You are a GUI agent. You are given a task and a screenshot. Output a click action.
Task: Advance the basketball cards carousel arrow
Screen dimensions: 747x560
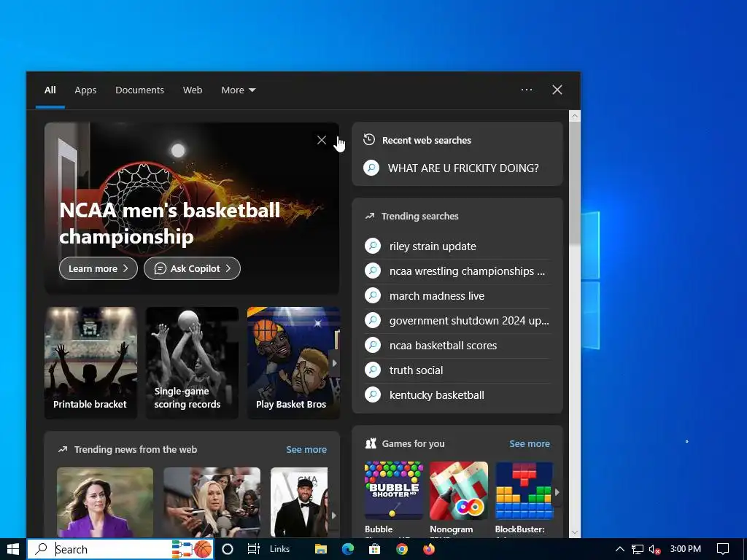(334, 363)
